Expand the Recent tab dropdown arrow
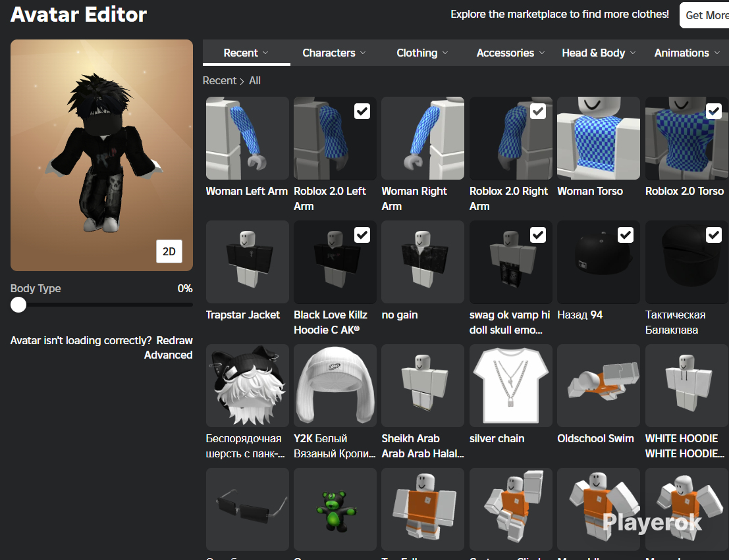This screenshot has width=729, height=560. click(265, 53)
